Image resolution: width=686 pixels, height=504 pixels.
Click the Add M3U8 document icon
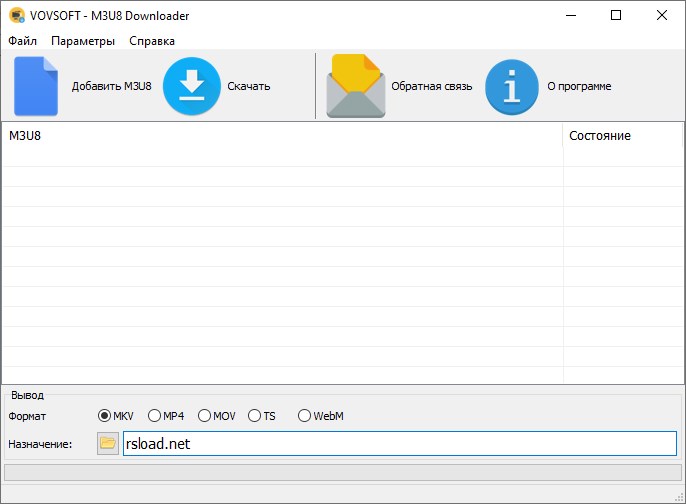[36, 87]
